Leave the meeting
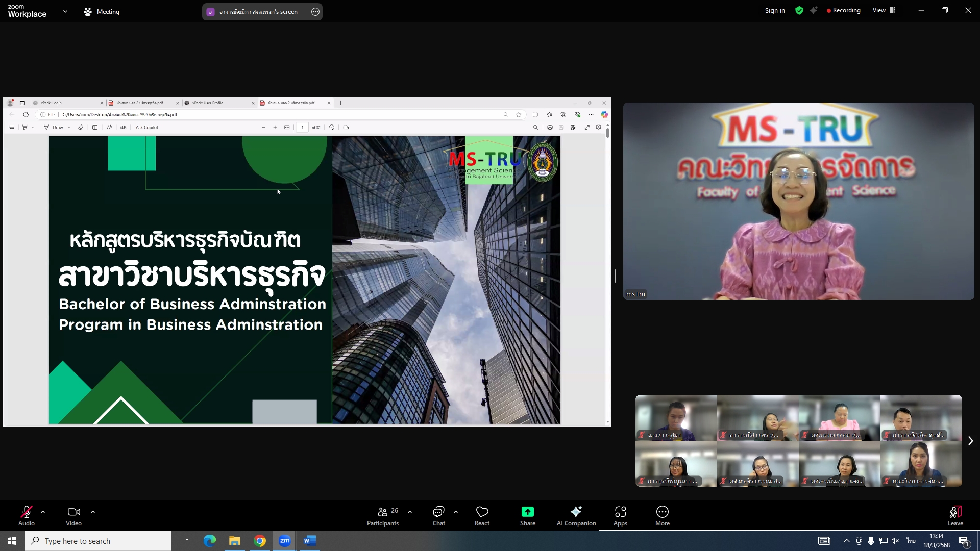 click(x=955, y=515)
